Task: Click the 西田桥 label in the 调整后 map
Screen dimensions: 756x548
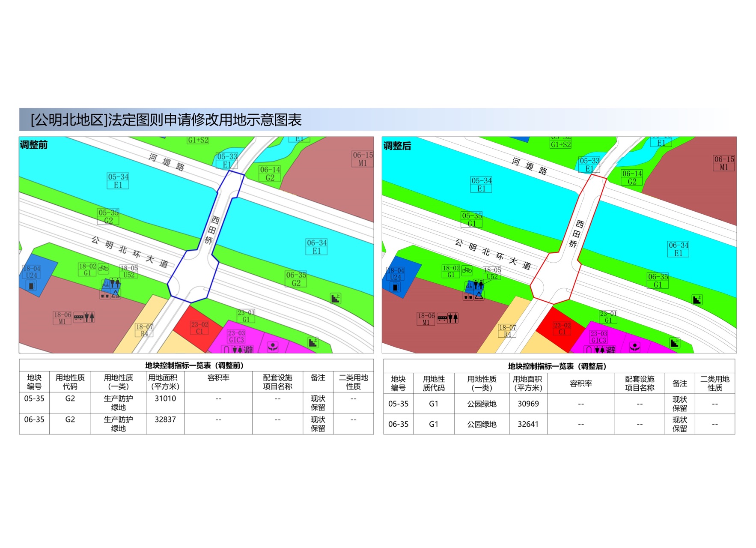Action: [x=576, y=234]
